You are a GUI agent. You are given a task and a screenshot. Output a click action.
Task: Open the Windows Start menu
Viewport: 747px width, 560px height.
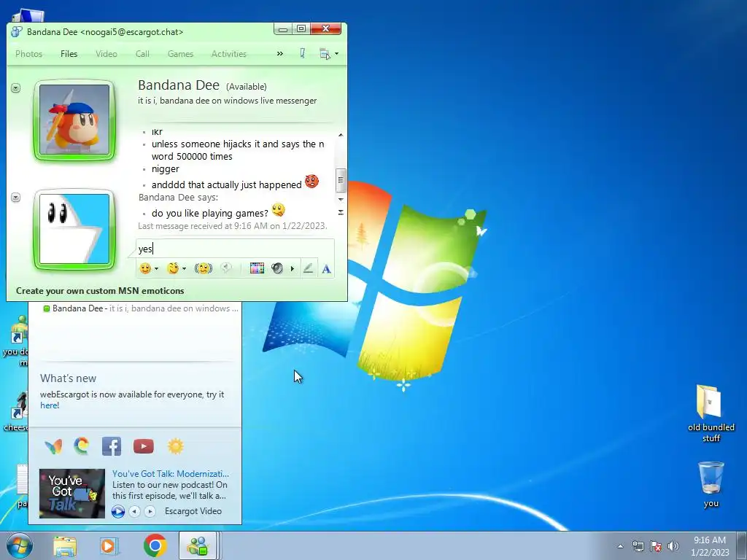tap(19, 545)
